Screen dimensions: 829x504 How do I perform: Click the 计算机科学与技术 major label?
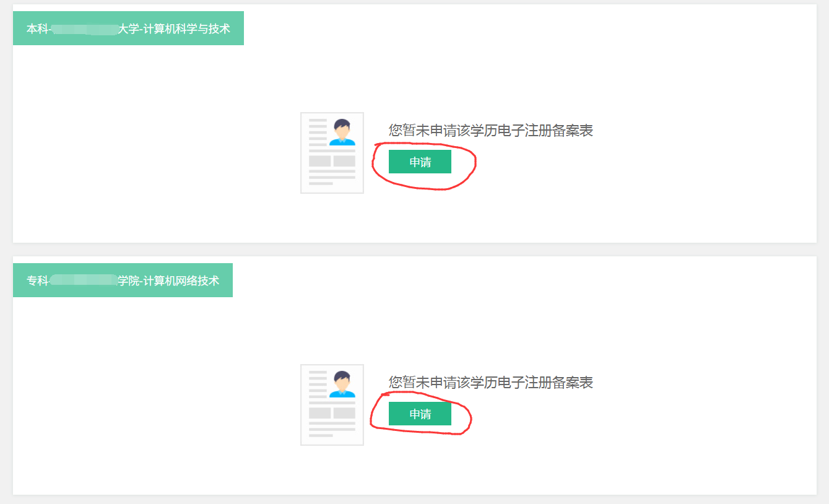tap(187, 28)
